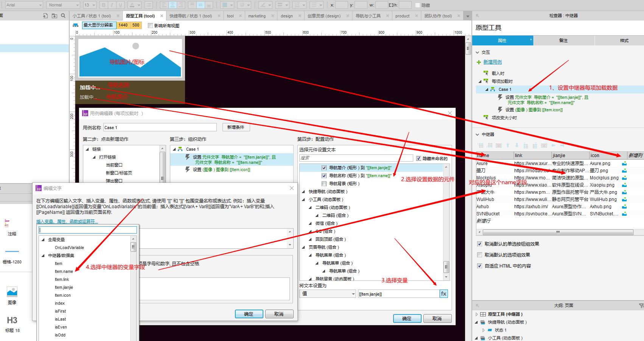This screenshot has height=341, width=644.
Task: Click the add page icon in pages panel
Action: (45, 16)
